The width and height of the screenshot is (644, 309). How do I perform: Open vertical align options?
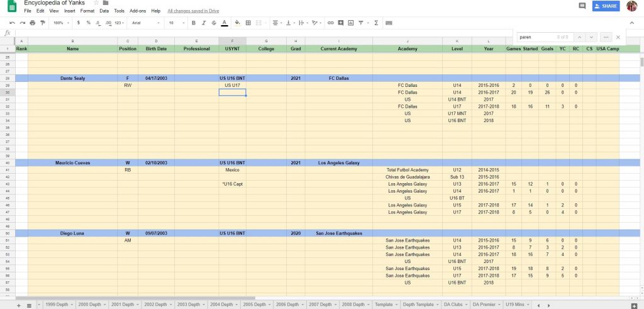click(x=289, y=23)
